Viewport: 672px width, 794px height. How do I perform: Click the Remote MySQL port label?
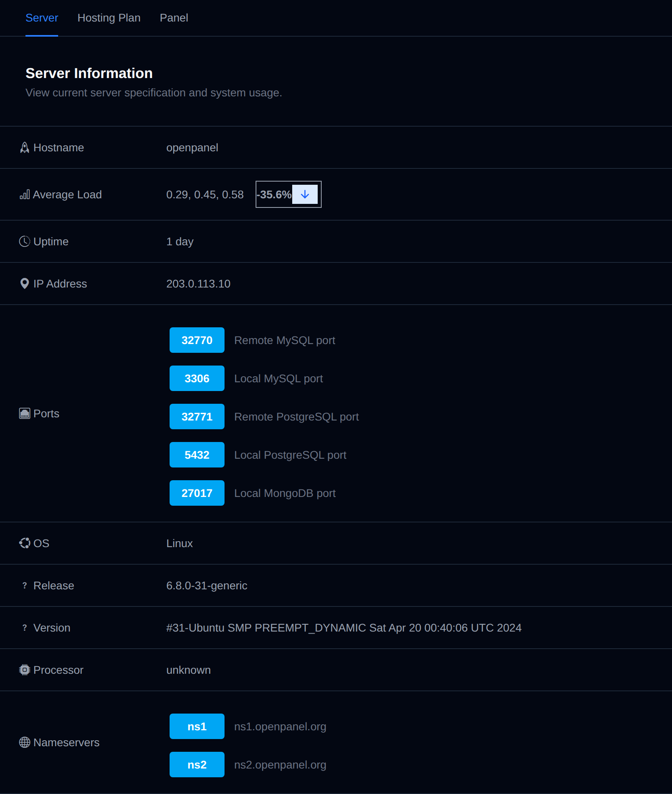coord(285,340)
